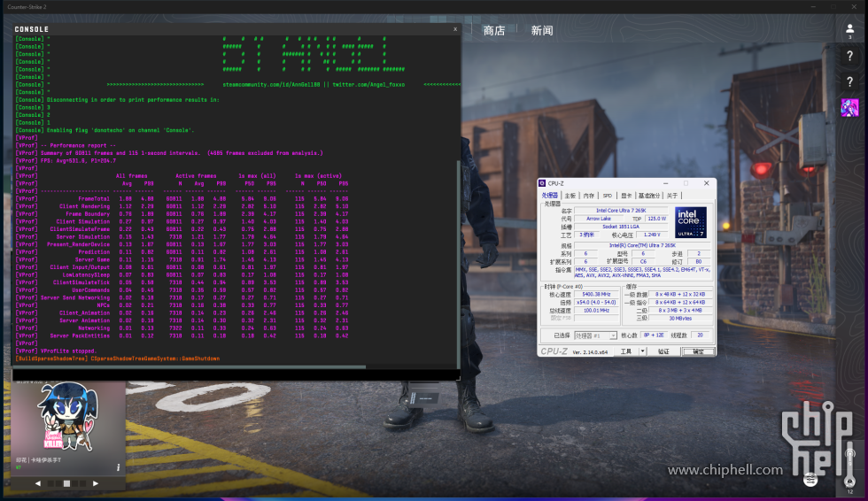Click the Counter-Strike 2 window title

point(27,6)
